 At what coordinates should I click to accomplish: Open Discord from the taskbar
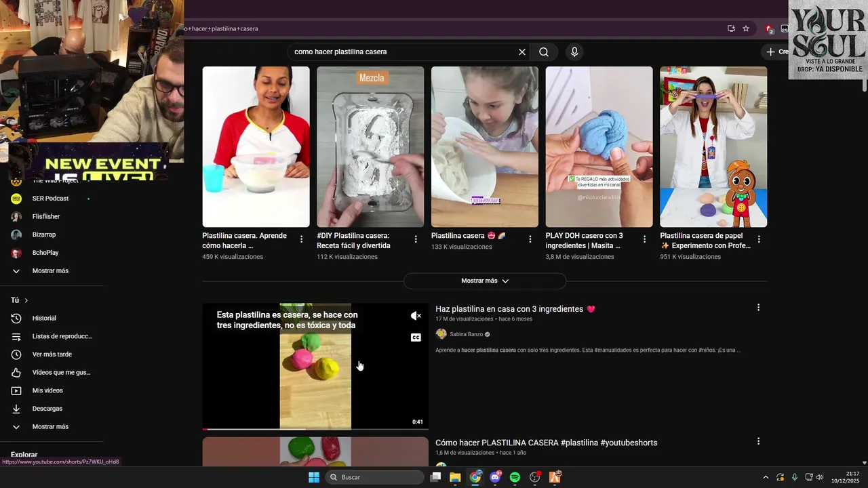coord(495,477)
